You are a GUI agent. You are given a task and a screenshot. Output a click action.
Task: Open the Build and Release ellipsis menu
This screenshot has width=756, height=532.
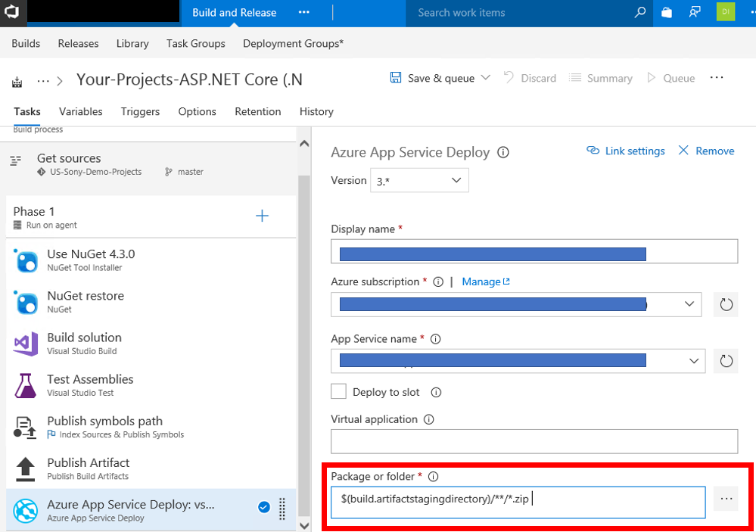tap(303, 13)
